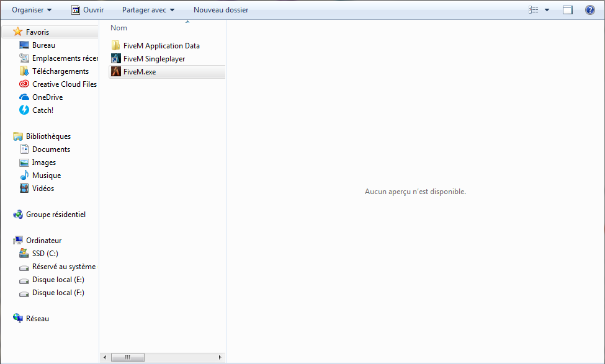
Task: Click the Bureau desktop icon
Action: point(24,45)
